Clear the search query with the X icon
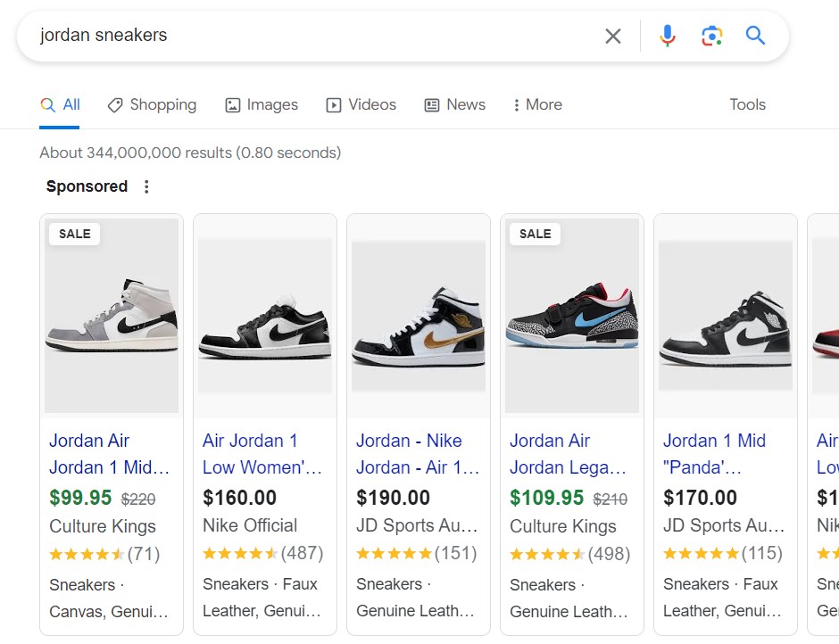839x644 pixels. 613,36
